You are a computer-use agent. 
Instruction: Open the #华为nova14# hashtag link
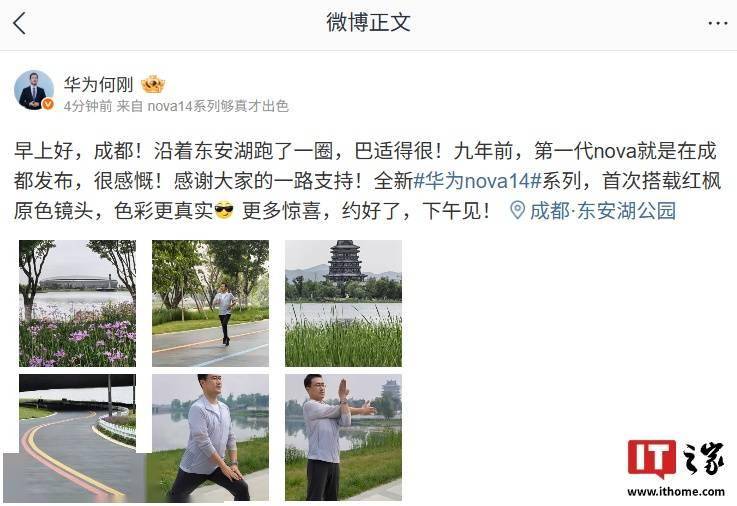pos(478,181)
